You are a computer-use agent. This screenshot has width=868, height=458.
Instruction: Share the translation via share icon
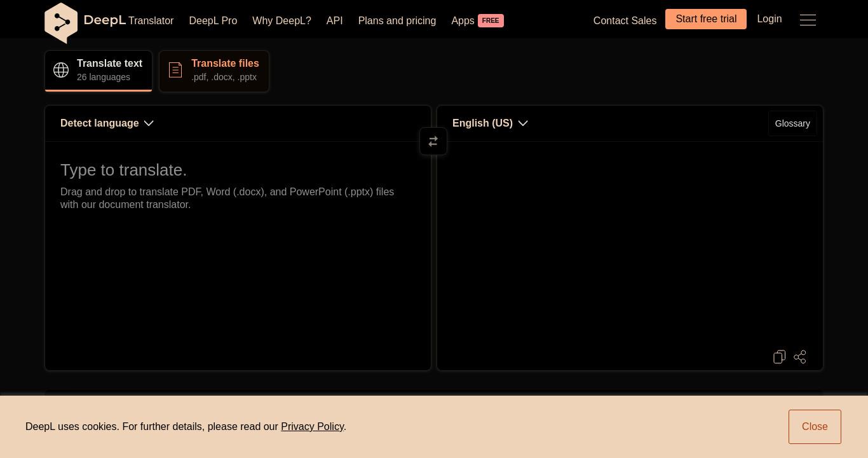pos(800,357)
